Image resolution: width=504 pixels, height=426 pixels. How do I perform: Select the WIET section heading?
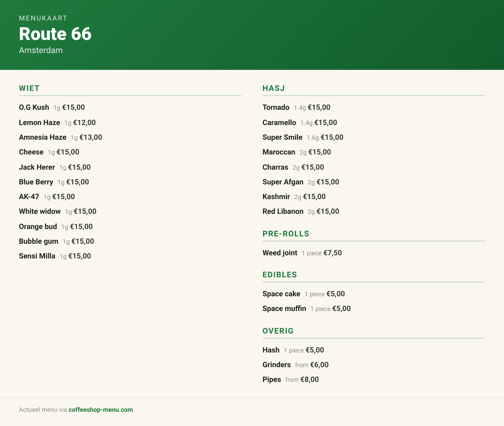coord(29,88)
